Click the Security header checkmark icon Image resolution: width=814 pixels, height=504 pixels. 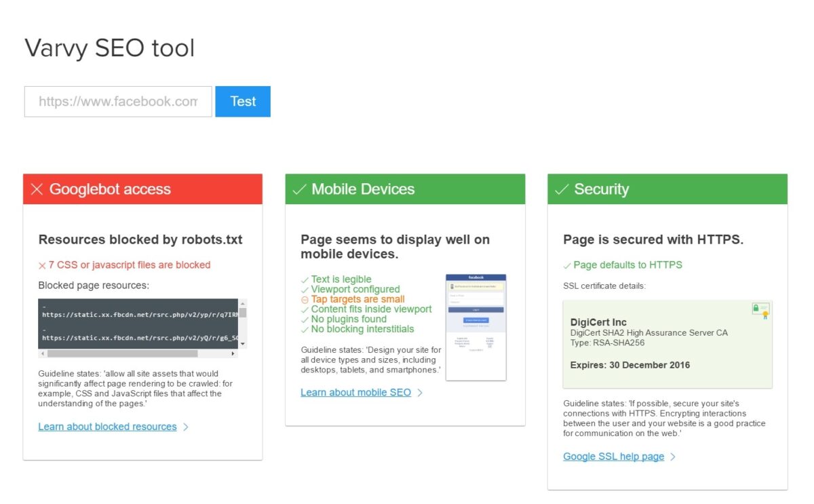[x=562, y=189]
